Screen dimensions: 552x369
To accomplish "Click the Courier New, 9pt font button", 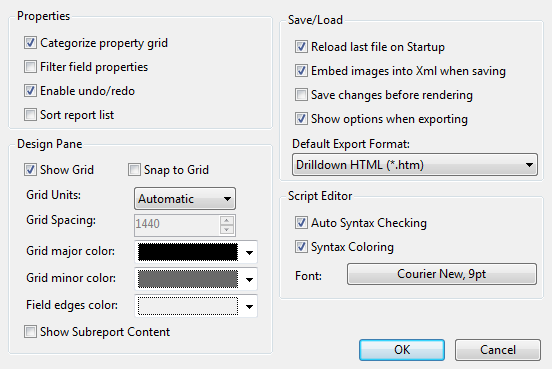I will 442,274.
